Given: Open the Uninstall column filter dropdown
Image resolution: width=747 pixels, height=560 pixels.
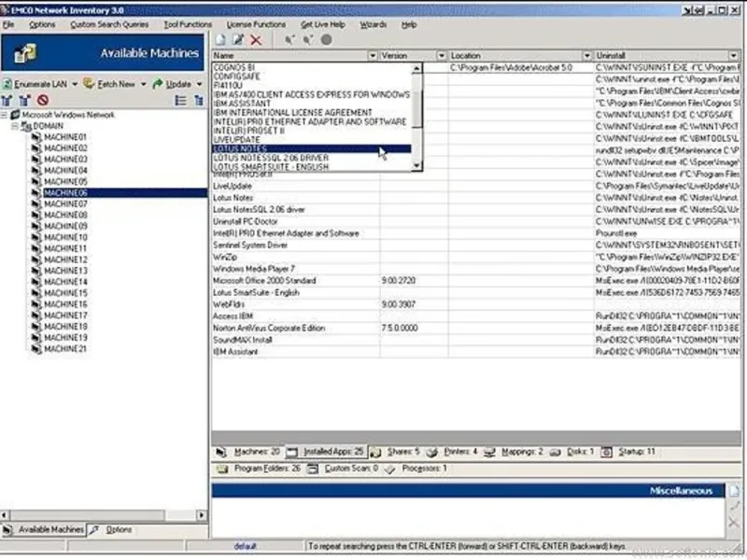Looking at the screenshot, I should pos(734,56).
